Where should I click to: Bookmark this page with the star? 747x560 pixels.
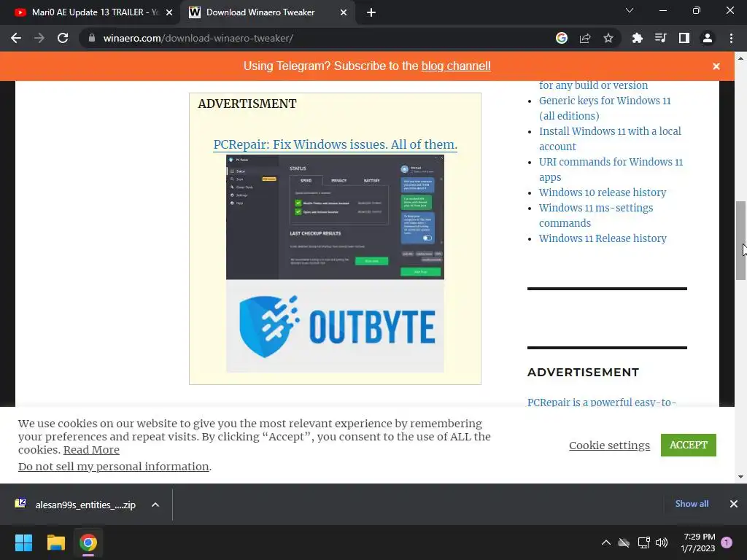click(608, 38)
